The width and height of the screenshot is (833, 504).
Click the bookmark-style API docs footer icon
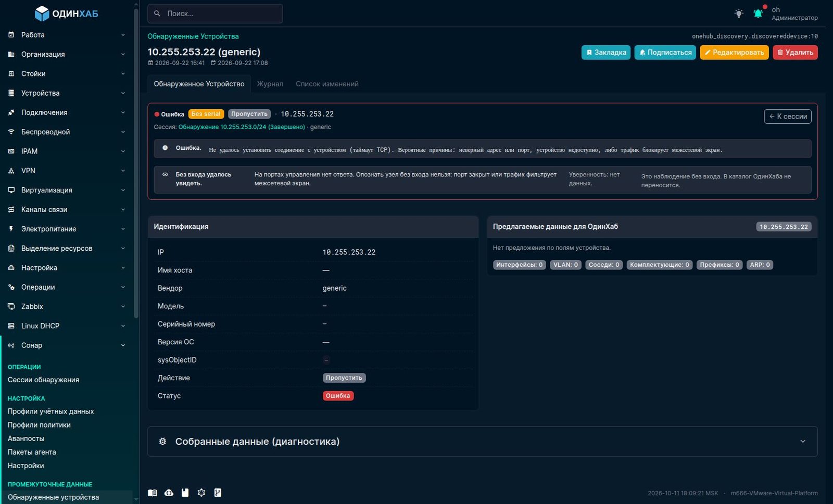click(185, 493)
